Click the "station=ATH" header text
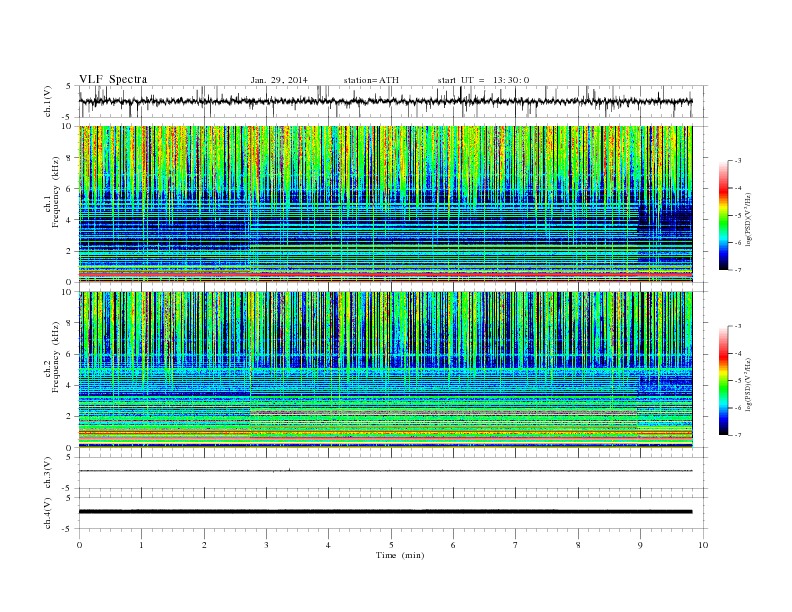This screenshot has width=792, height=612. 371,80
